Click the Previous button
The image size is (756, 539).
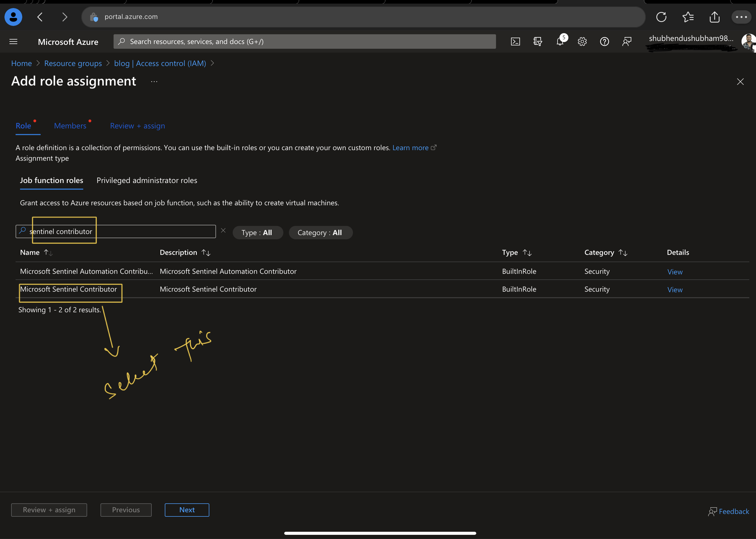126,510
